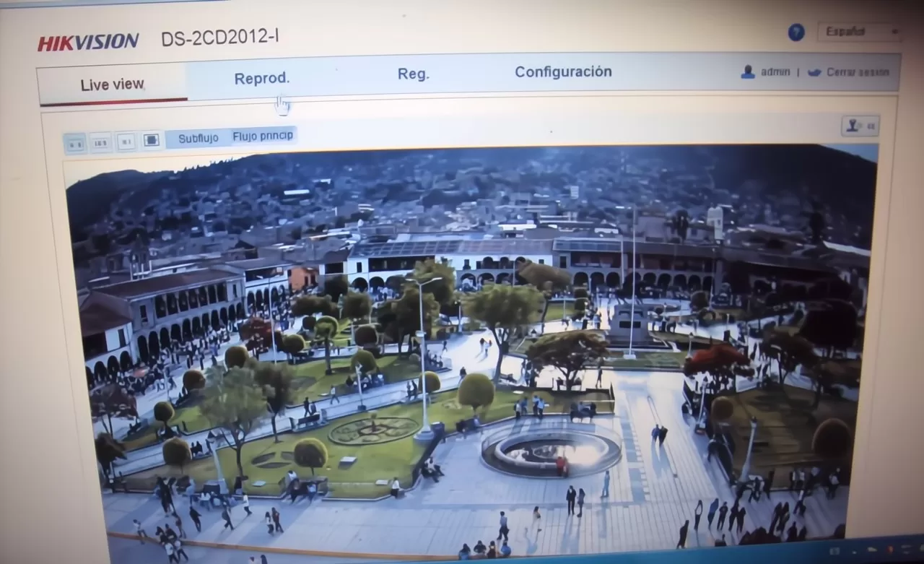Screen dimensions: 924x564
Task: Go to the Configuración tab
Action: [563, 71]
